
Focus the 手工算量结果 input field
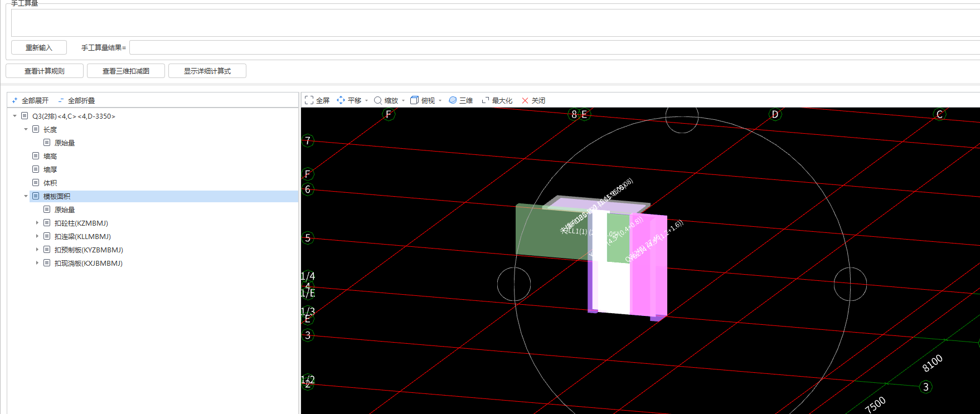click(554, 47)
